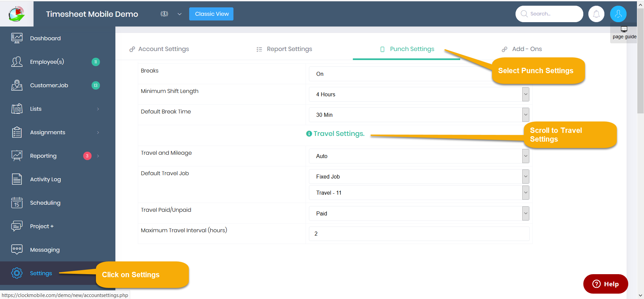Click the Lists sidebar icon
Screen dimensions: 644x299
coord(17,109)
